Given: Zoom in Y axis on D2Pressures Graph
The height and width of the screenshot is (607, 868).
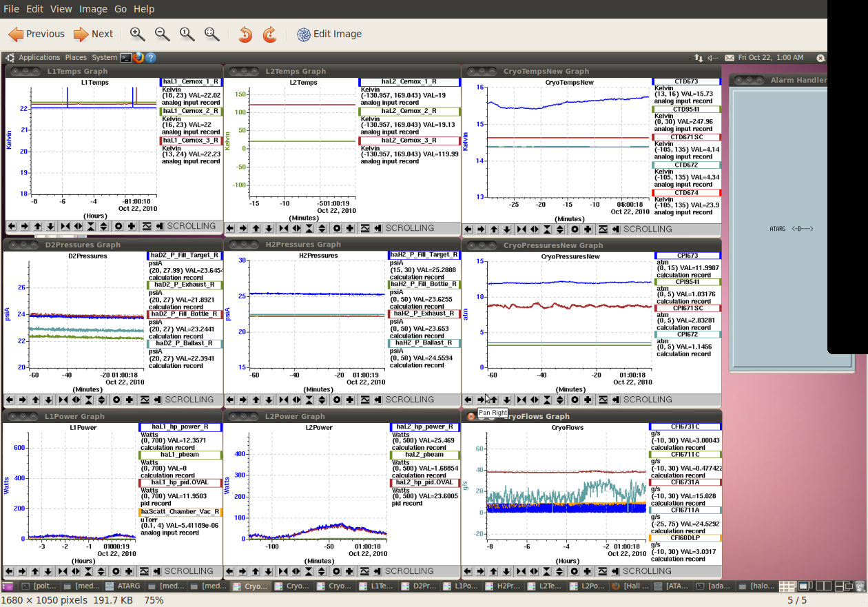Looking at the screenshot, I should coord(90,400).
